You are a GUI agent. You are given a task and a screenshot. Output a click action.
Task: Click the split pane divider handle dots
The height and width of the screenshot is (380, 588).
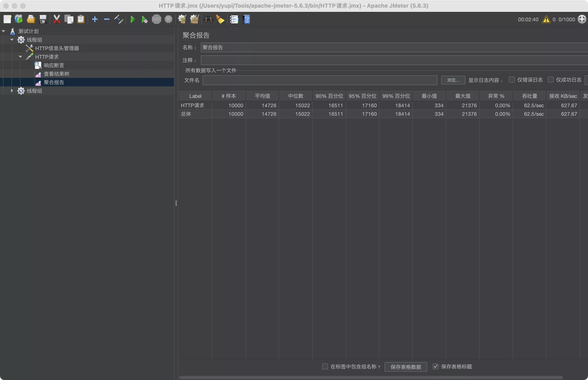(176, 203)
